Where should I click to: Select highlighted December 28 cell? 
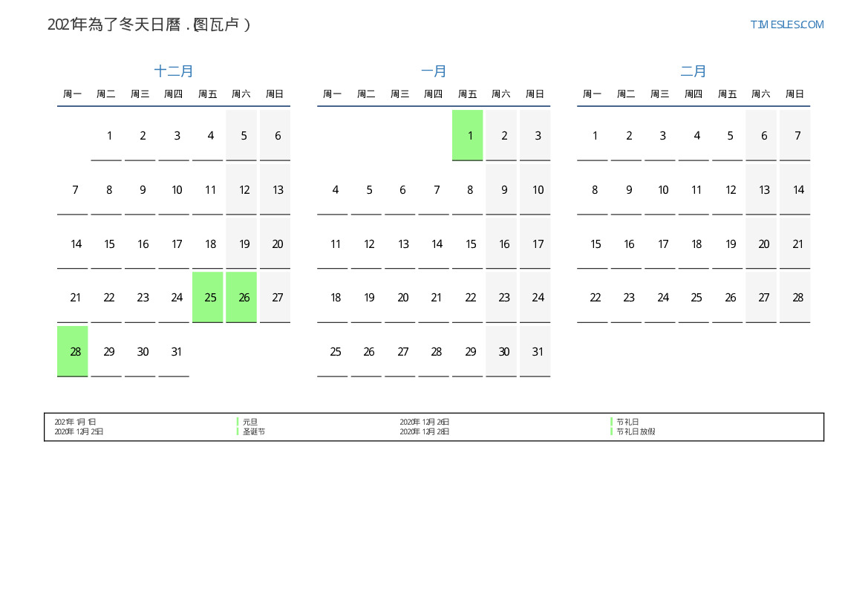tap(75, 352)
